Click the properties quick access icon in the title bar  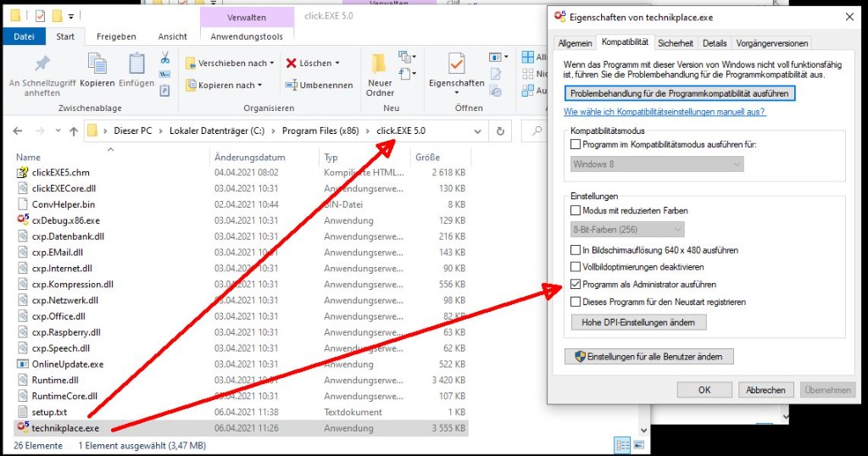[x=40, y=15]
